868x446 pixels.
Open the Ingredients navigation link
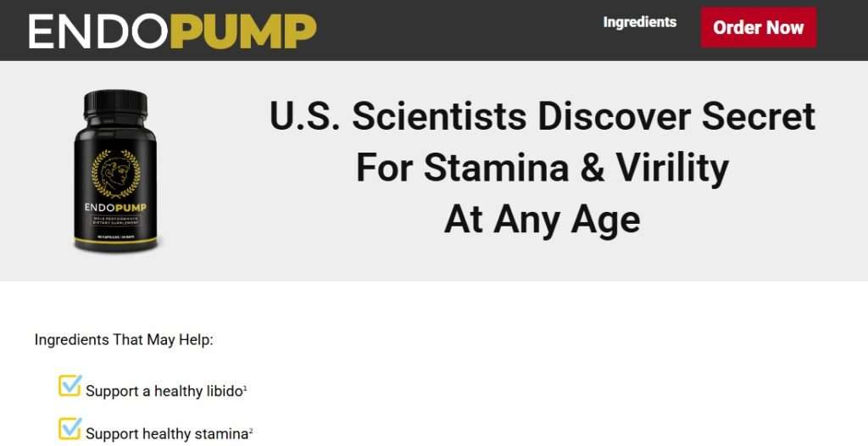(x=639, y=23)
